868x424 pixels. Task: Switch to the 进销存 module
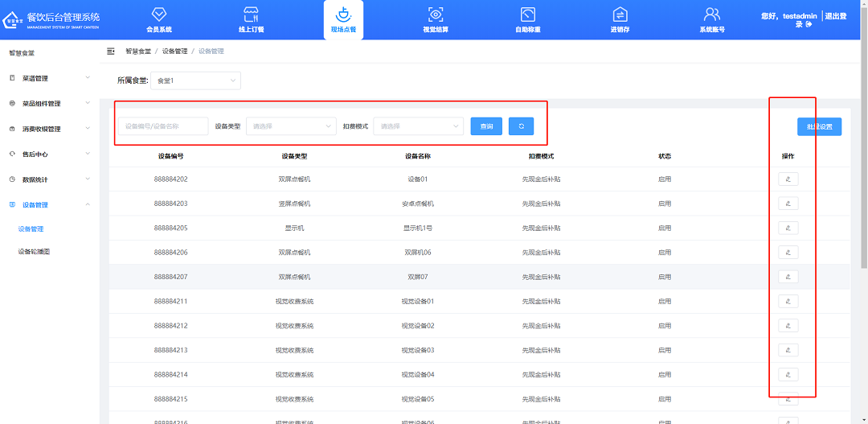[620, 19]
